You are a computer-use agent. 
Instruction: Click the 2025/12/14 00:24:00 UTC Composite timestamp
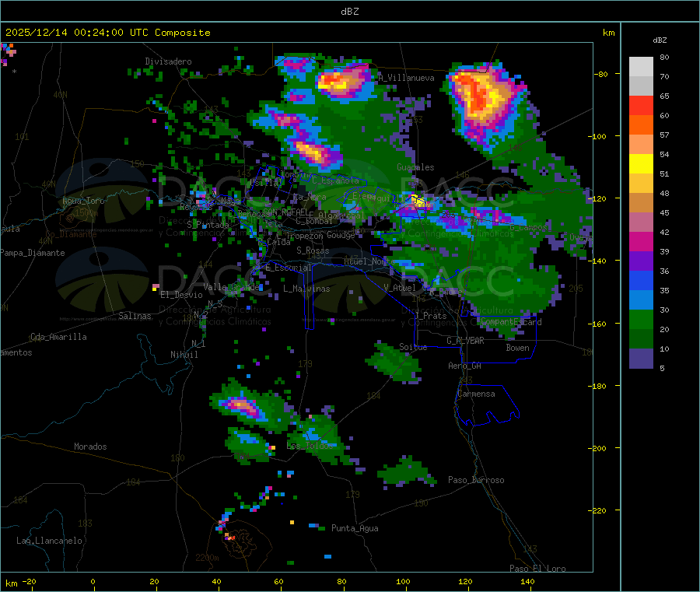[107, 33]
